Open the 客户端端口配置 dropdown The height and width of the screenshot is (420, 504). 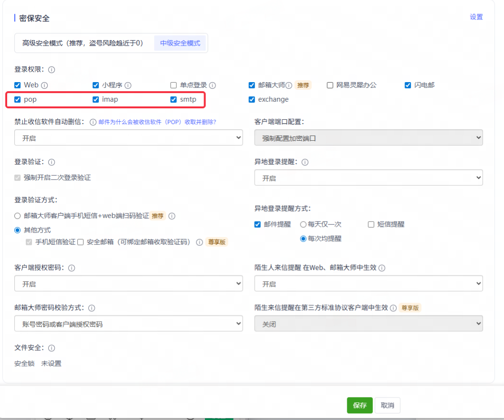[x=368, y=138]
